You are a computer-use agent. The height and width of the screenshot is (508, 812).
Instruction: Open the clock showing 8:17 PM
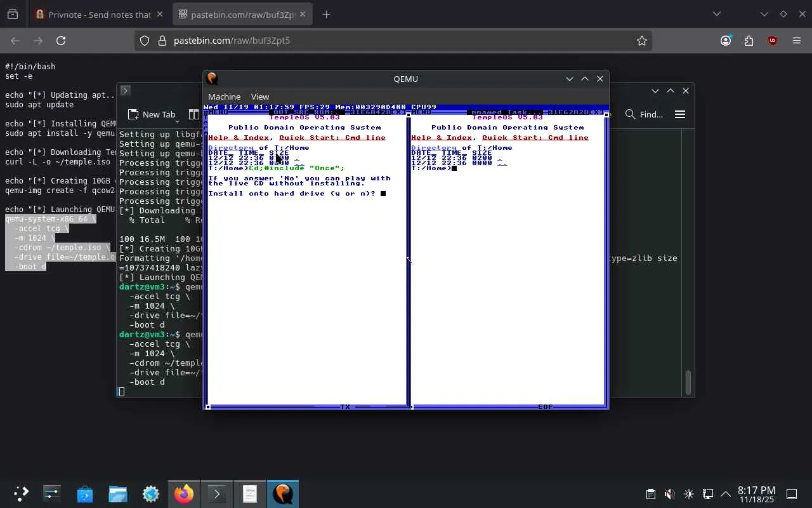tap(756, 494)
